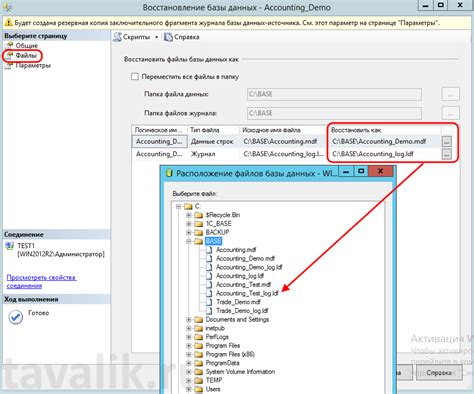Select the Users folder
The image size is (474, 394).
coord(213,389)
